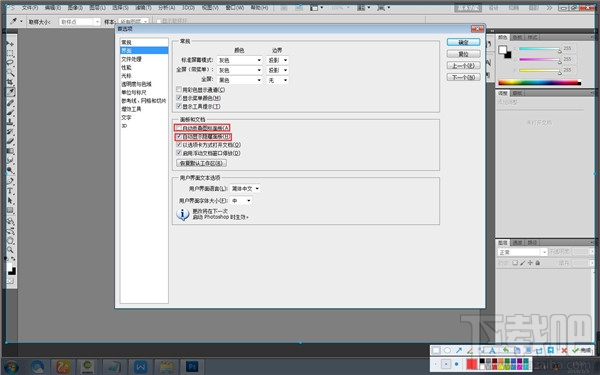600x375 pixels.
Task: Toggle 显示菜单颜色(M) checkbox
Action: coord(179,98)
